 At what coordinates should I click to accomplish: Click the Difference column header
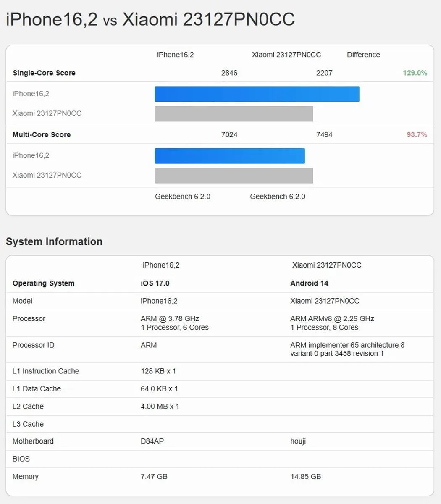[x=363, y=55]
